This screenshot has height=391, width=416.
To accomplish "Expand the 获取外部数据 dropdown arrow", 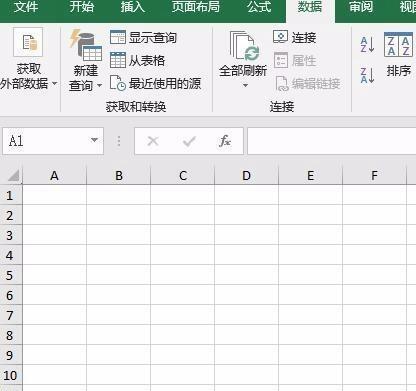I will pyautogui.click(x=55, y=83).
